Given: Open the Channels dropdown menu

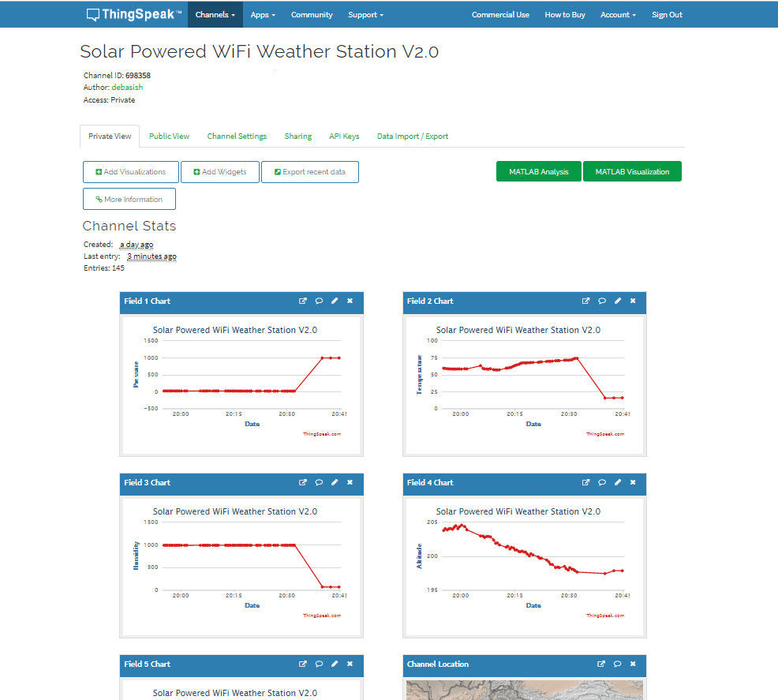Looking at the screenshot, I should 215,14.
